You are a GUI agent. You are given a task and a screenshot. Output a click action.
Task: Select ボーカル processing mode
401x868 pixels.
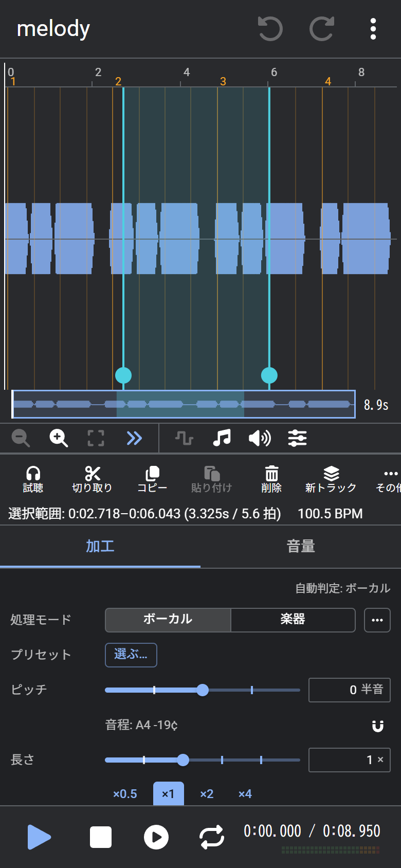coord(168,620)
